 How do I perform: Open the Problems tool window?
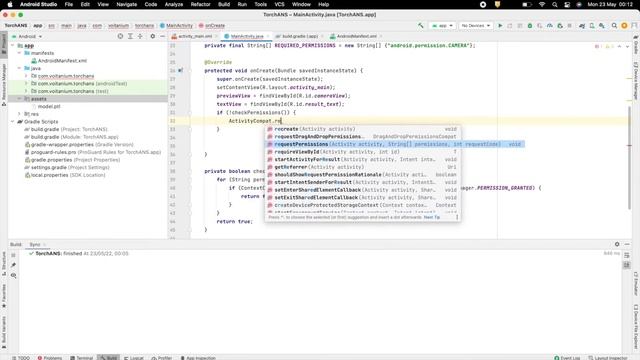50,358
